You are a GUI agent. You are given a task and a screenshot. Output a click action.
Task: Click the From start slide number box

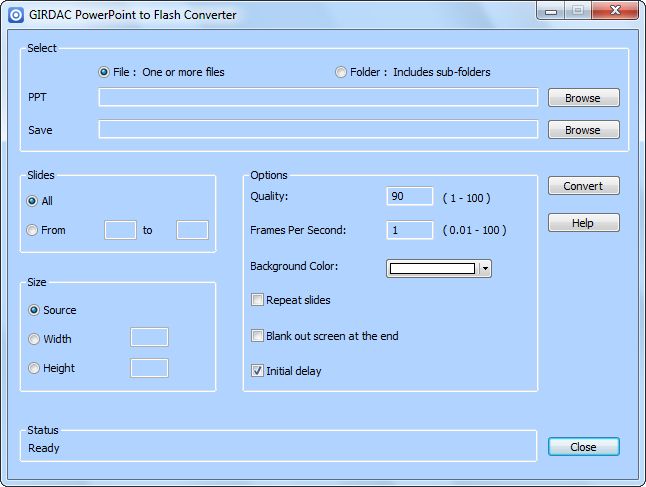[x=120, y=230]
